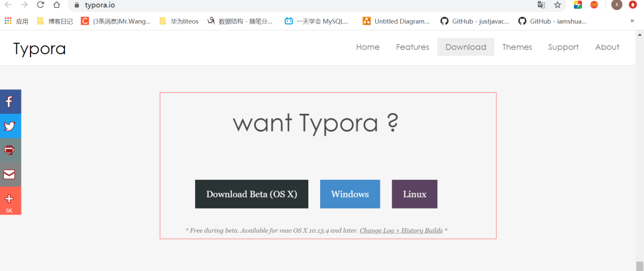Click the Windows download button
The image size is (644, 271).
click(x=350, y=194)
